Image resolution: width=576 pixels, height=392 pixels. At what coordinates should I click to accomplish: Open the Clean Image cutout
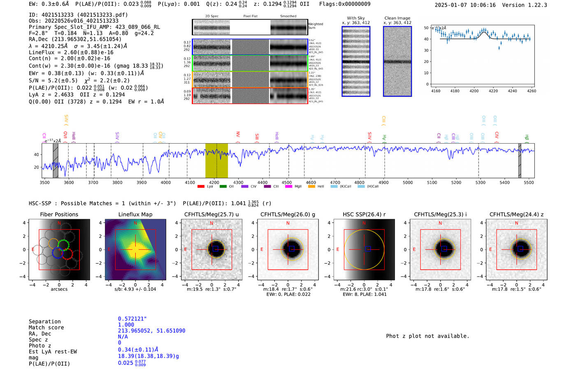(397, 61)
